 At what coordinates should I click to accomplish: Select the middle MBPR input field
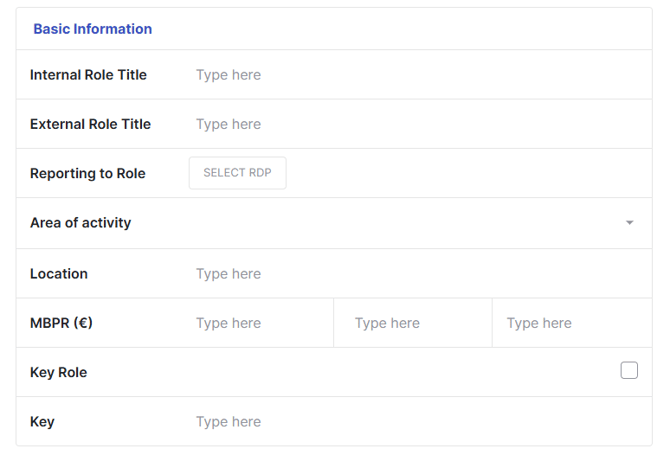pos(412,323)
